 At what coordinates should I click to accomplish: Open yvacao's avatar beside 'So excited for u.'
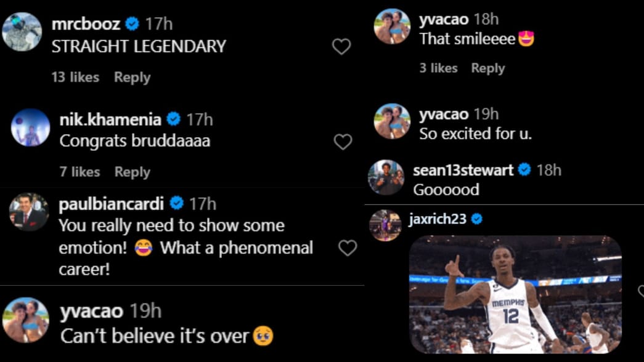coord(392,121)
